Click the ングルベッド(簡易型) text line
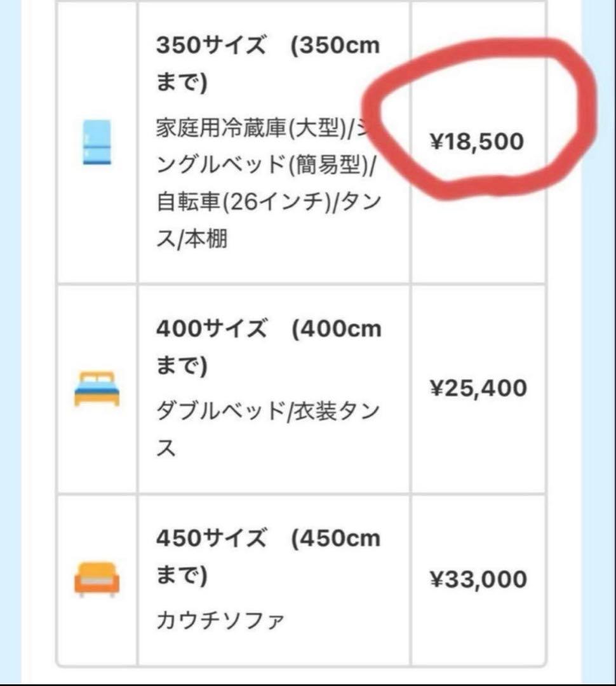The image size is (616, 686). pyautogui.click(x=267, y=168)
